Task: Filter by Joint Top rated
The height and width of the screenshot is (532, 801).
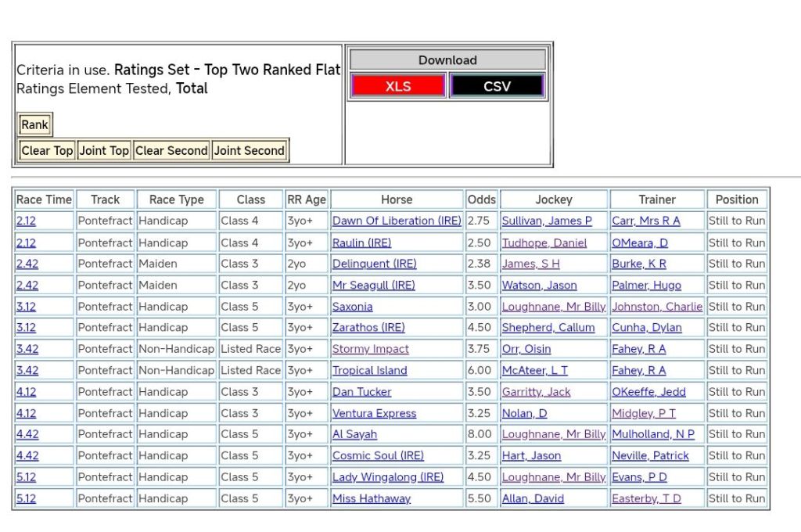Action: [x=104, y=150]
